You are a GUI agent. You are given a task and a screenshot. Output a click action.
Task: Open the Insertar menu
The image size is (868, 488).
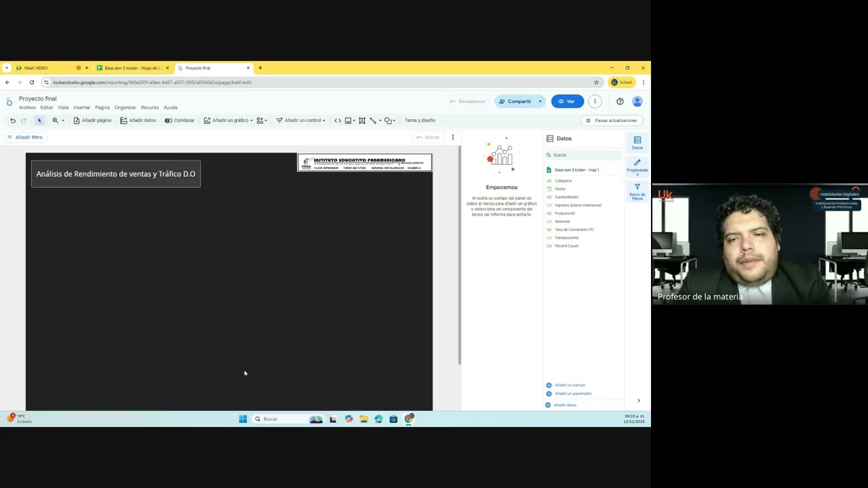point(82,108)
